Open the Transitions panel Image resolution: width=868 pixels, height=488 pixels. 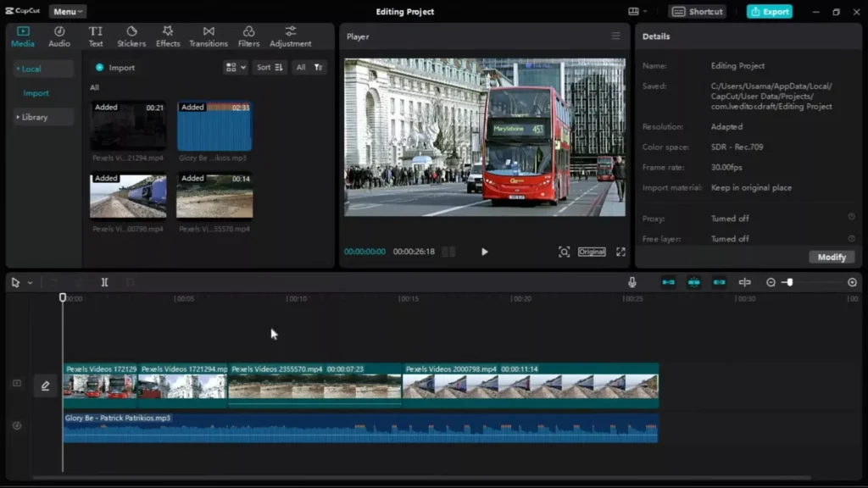[209, 36]
